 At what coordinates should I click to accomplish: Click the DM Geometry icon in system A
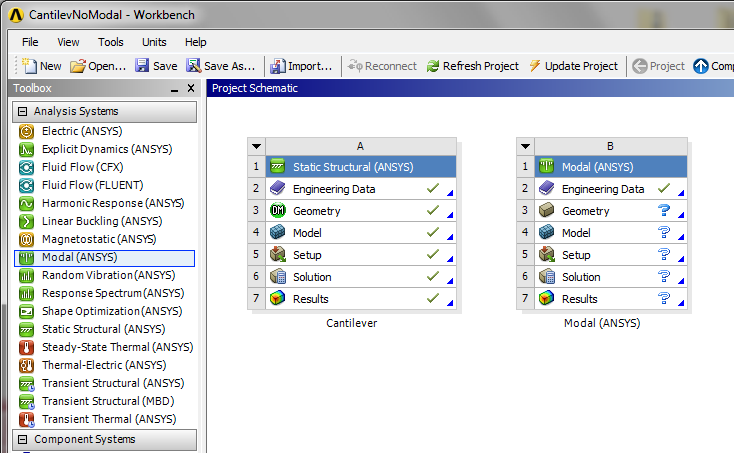278,211
